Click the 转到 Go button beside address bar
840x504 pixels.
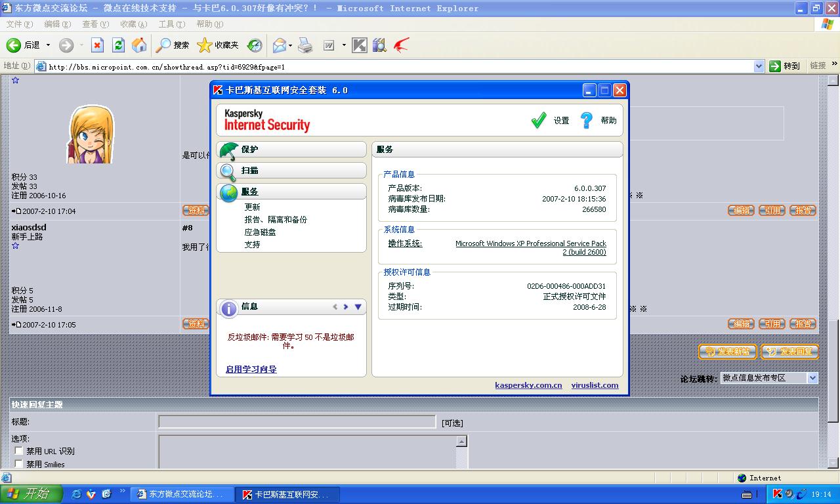(x=785, y=66)
